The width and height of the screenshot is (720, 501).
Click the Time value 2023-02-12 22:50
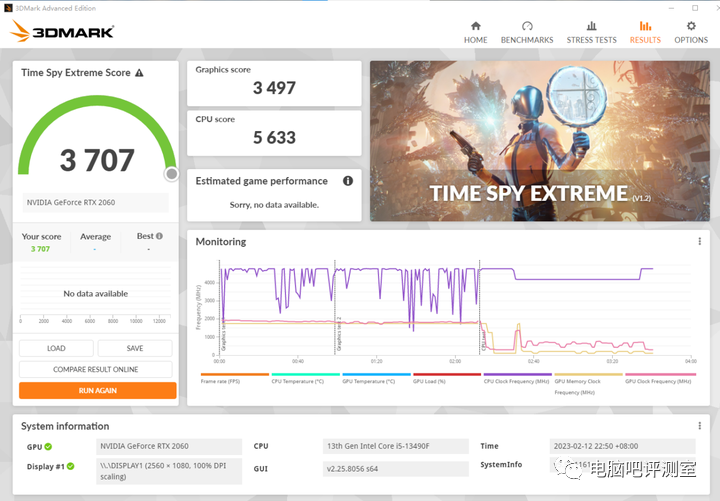(x=622, y=446)
